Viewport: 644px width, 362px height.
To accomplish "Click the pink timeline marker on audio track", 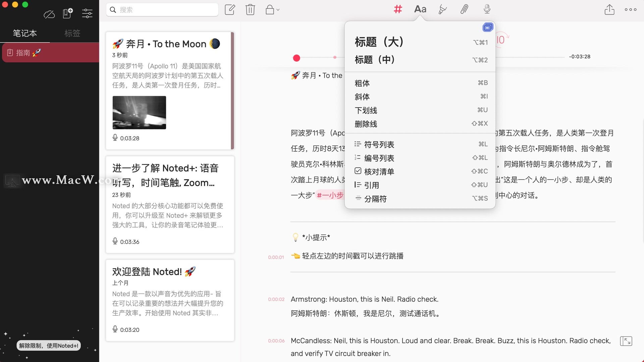I will pos(335,57).
